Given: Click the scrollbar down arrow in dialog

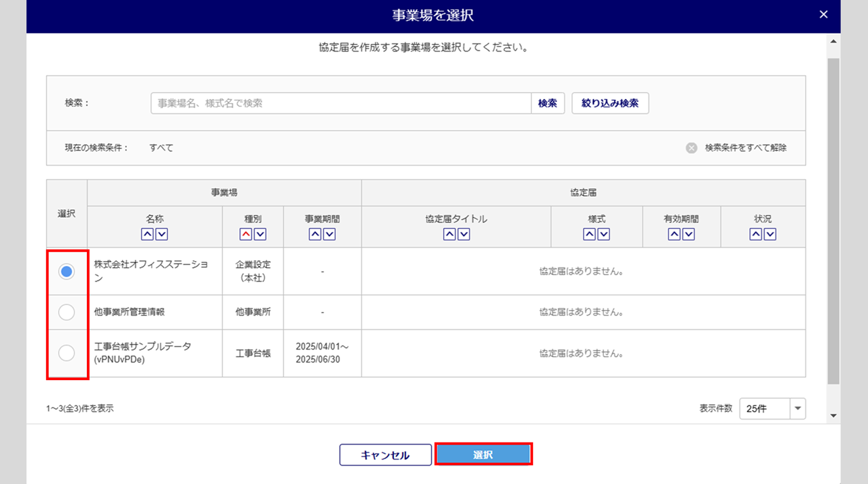Looking at the screenshot, I should pos(833,416).
